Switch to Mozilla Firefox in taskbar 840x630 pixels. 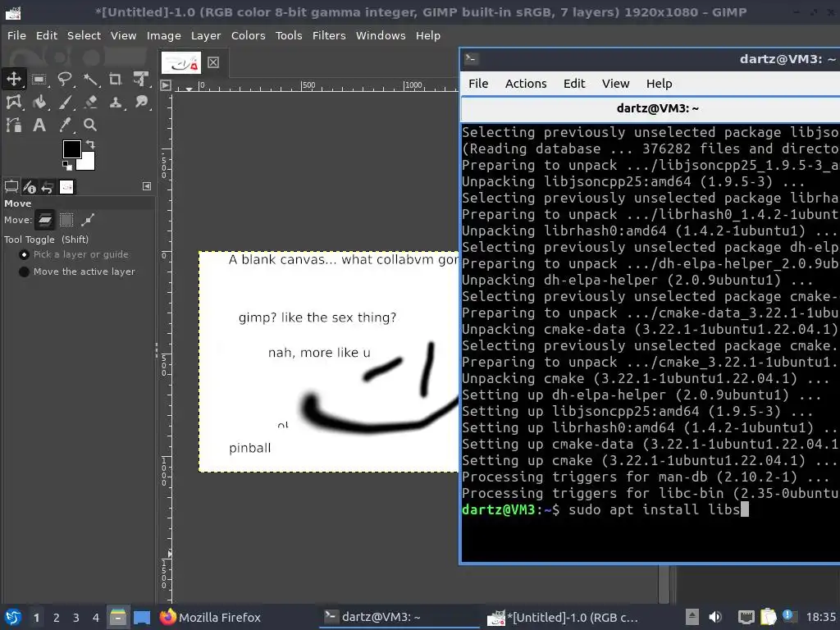[210, 617]
